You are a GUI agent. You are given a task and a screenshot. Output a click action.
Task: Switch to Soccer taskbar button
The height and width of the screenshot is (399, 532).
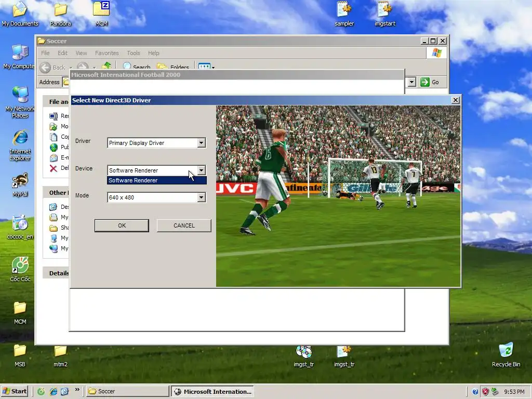(x=127, y=391)
